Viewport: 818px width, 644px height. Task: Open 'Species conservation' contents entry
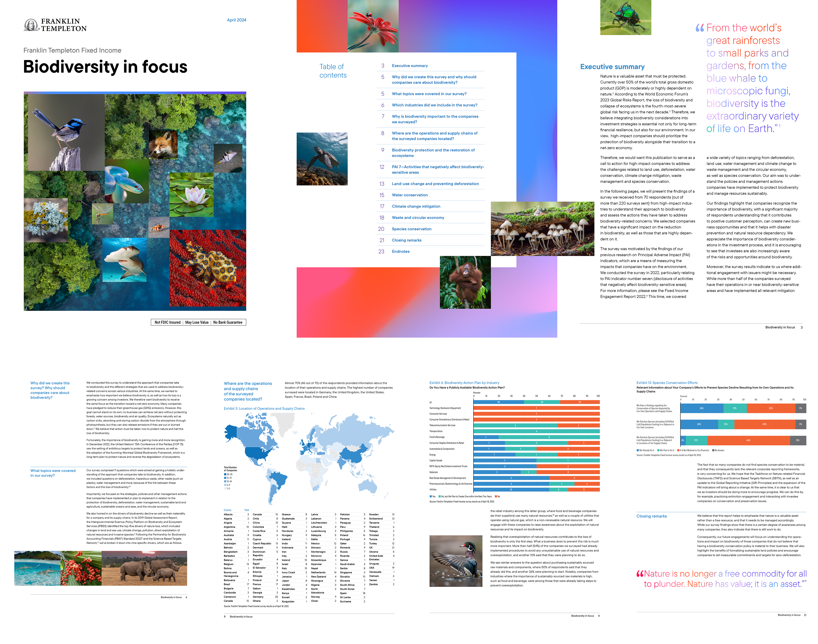[412, 229]
